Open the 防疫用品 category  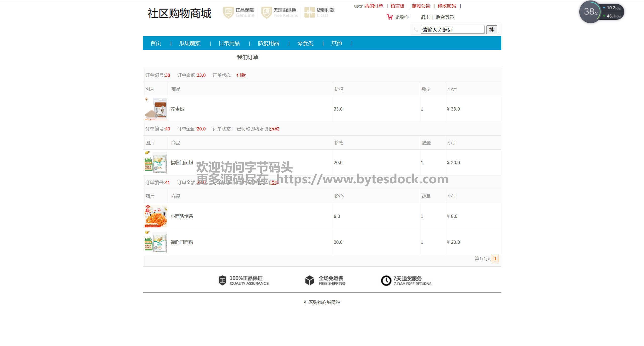pos(268,43)
